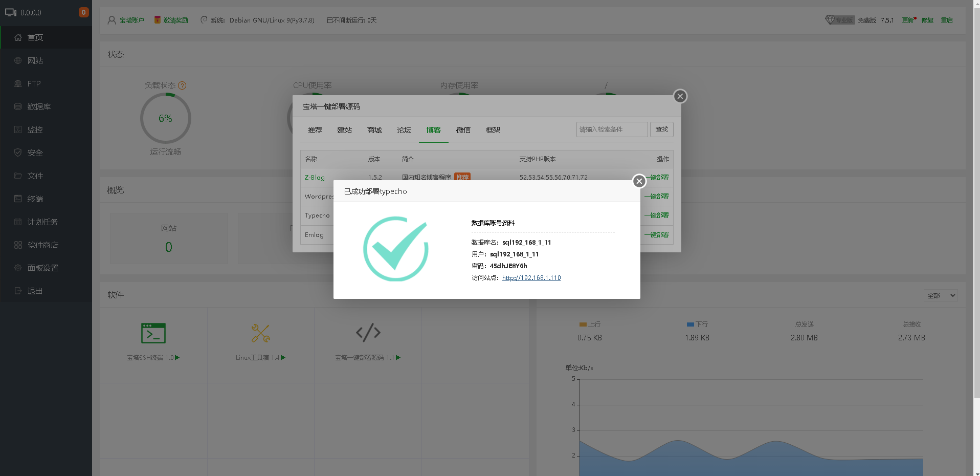Image resolution: width=980 pixels, height=476 pixels.
Task: Open 数据库 database management in sidebar
Action: 46,106
